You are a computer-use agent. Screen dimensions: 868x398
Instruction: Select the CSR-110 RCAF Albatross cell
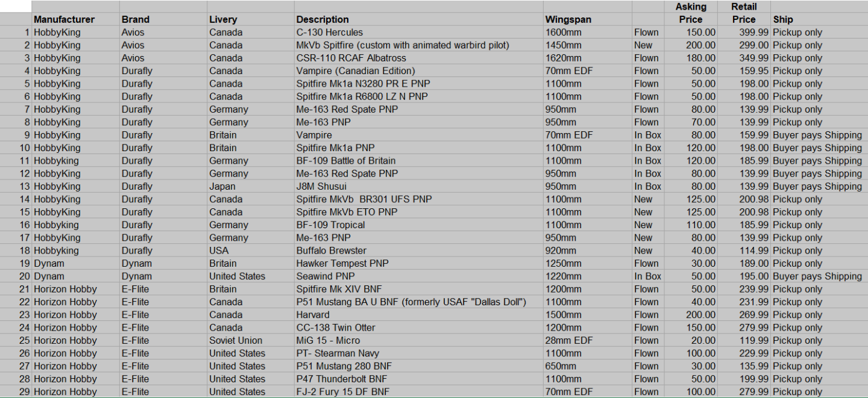coord(418,58)
